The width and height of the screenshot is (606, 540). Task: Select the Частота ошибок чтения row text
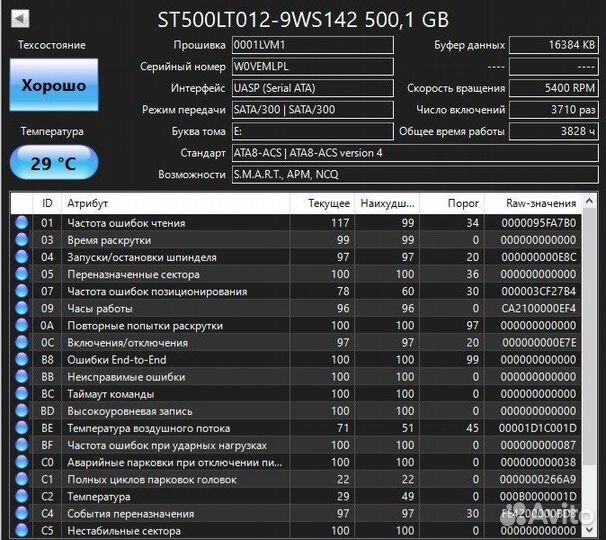point(126,223)
